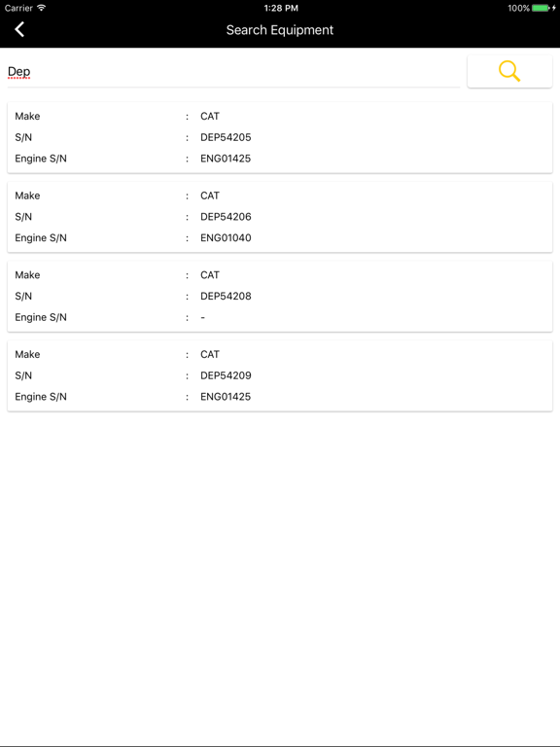Tap Engine S/N label in second card

pyautogui.click(x=41, y=237)
